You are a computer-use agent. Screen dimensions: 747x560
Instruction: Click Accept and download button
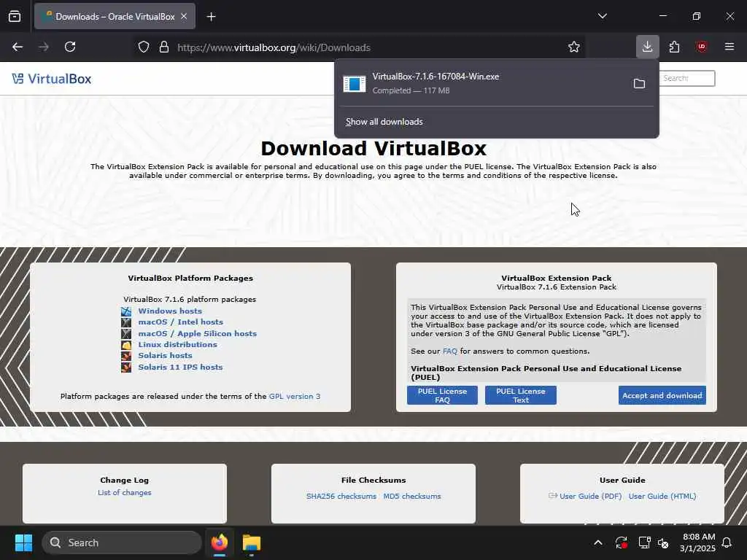[x=662, y=395]
